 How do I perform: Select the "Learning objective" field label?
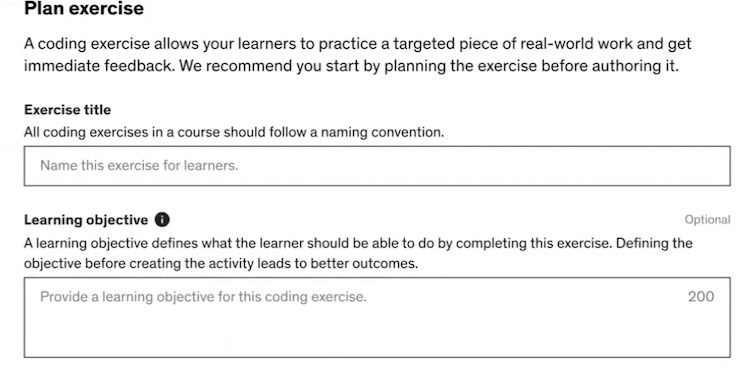86,220
